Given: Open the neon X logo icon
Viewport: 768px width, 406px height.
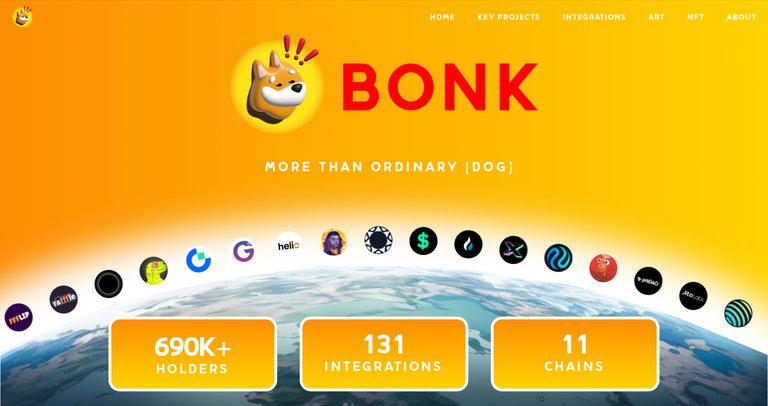Looking at the screenshot, I should (513, 250).
